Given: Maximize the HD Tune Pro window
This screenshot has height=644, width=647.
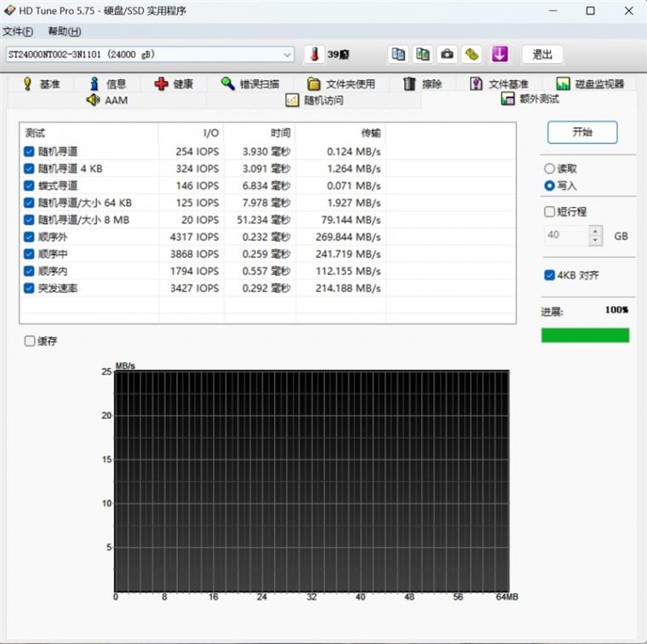Looking at the screenshot, I should tap(591, 11).
